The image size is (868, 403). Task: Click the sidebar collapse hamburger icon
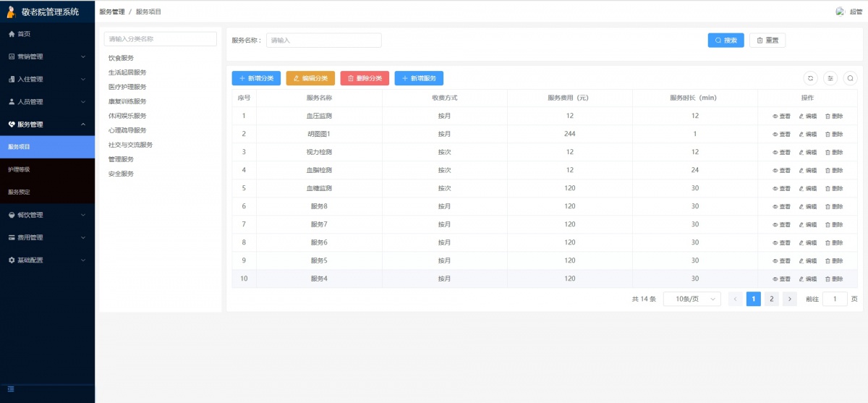tap(11, 389)
